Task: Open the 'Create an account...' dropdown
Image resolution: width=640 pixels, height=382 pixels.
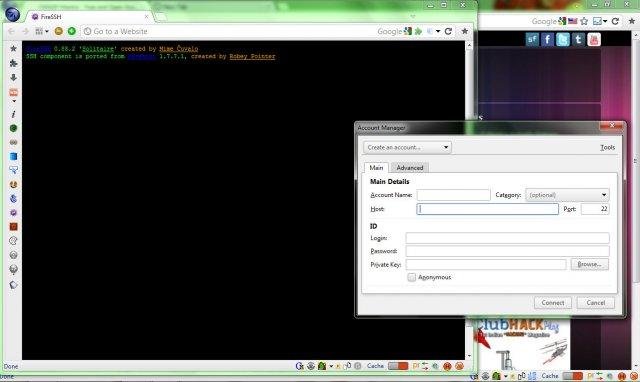Action: coord(407,147)
